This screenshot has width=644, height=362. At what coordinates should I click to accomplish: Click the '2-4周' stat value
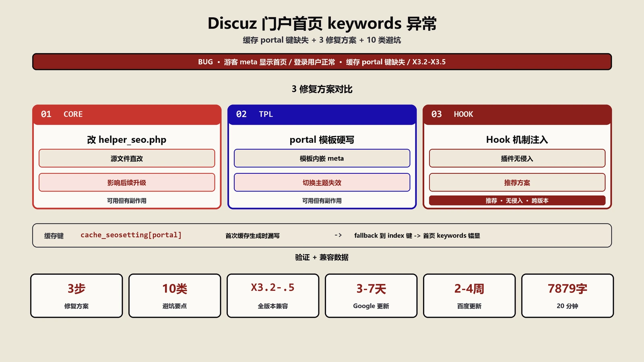tap(469, 288)
